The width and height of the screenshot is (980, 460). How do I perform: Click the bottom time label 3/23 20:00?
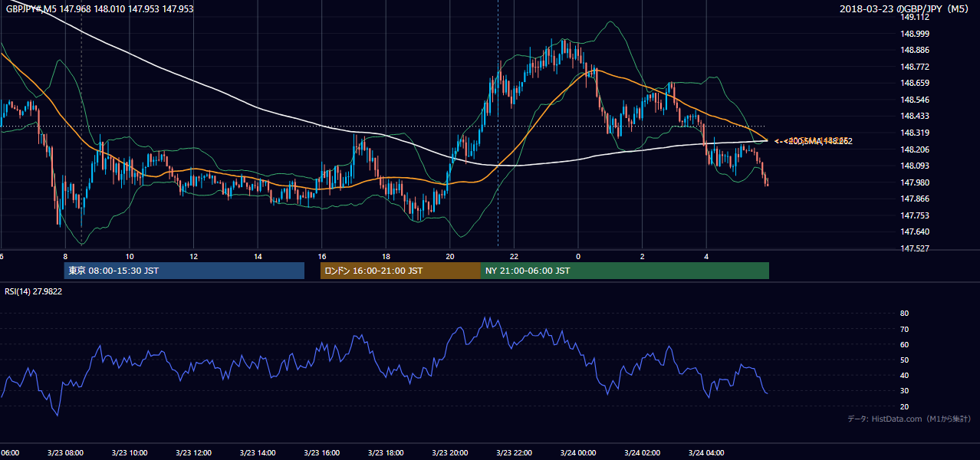click(x=450, y=452)
